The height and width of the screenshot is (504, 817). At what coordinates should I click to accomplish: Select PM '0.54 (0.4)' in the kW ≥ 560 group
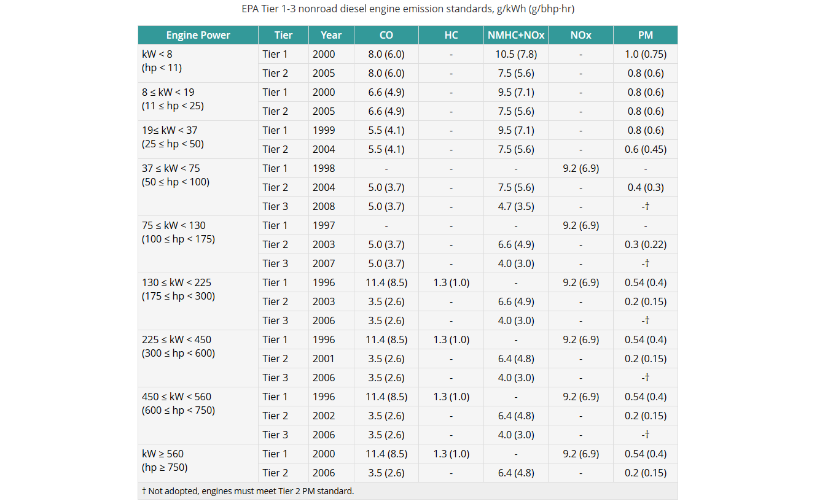[x=646, y=454]
